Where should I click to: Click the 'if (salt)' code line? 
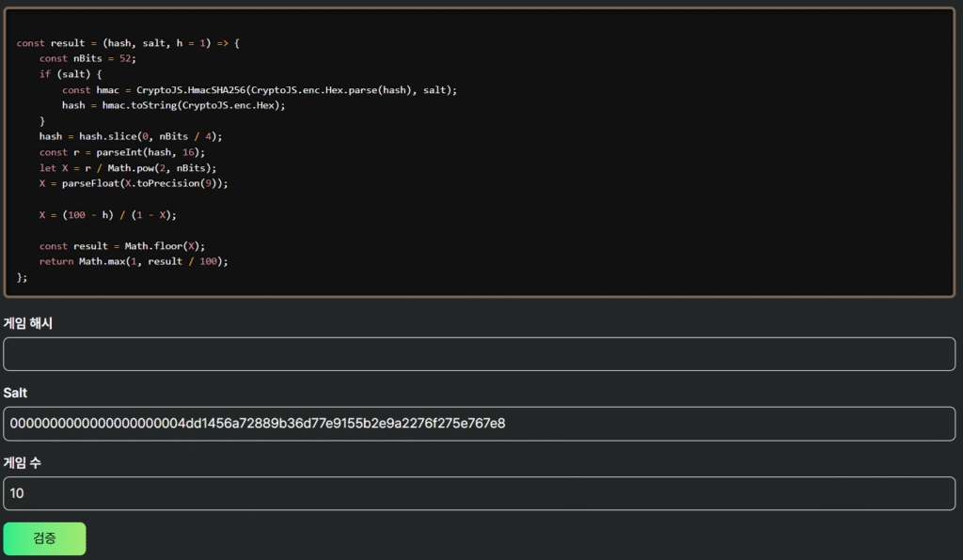tap(71, 74)
